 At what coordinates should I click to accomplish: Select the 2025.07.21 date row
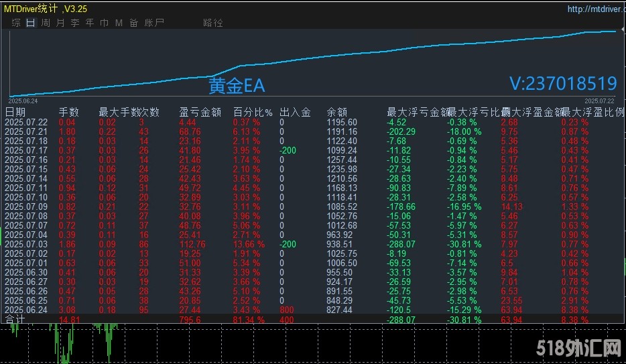[26, 132]
